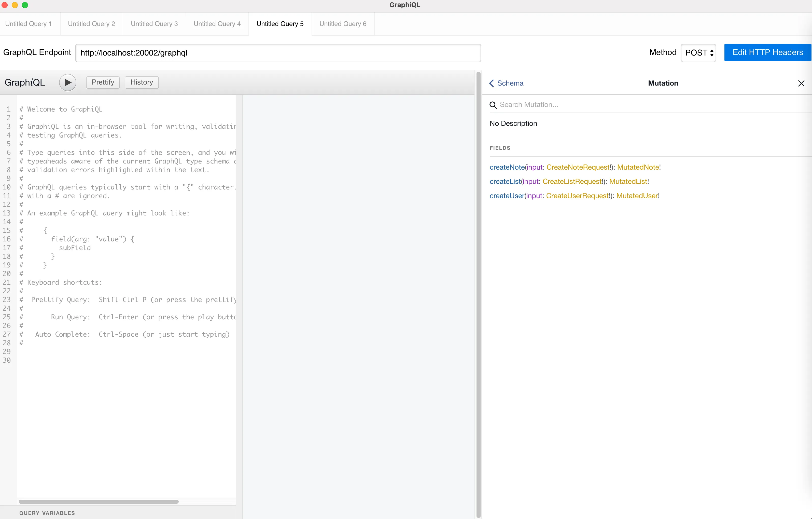Run the query with the play button
Viewport: 812px width, 519px height.
click(x=67, y=82)
